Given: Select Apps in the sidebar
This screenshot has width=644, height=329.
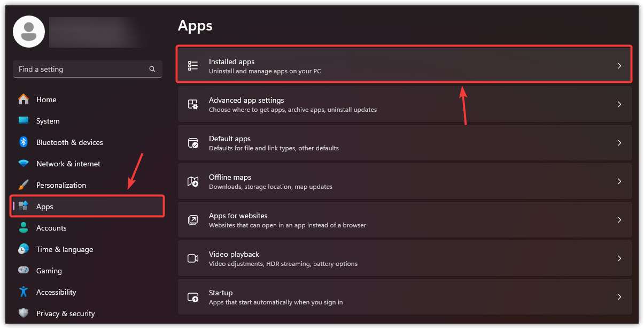Looking at the screenshot, I should 45,206.
